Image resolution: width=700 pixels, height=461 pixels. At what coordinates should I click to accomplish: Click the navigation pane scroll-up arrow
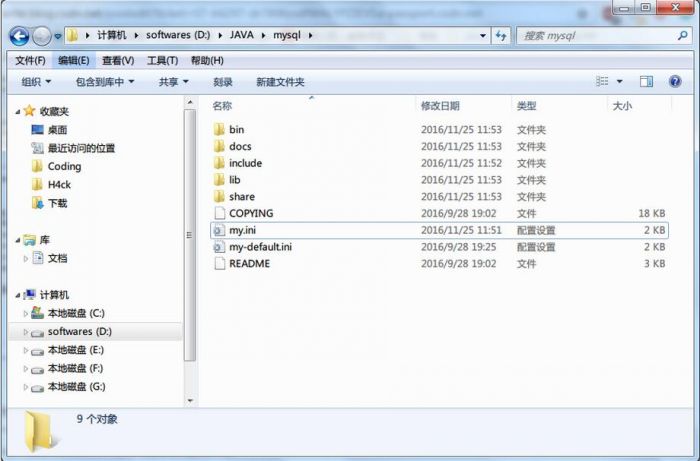point(190,103)
